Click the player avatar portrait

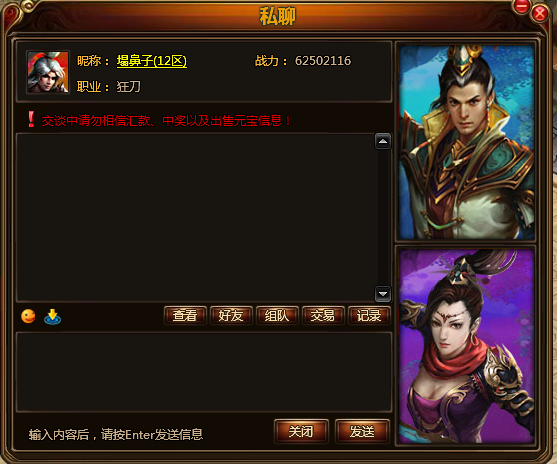click(x=48, y=72)
